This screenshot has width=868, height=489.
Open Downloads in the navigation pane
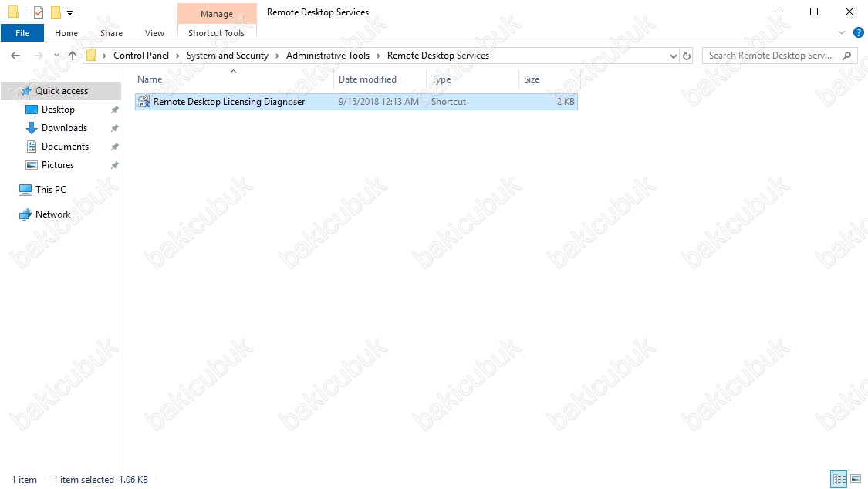coord(64,128)
